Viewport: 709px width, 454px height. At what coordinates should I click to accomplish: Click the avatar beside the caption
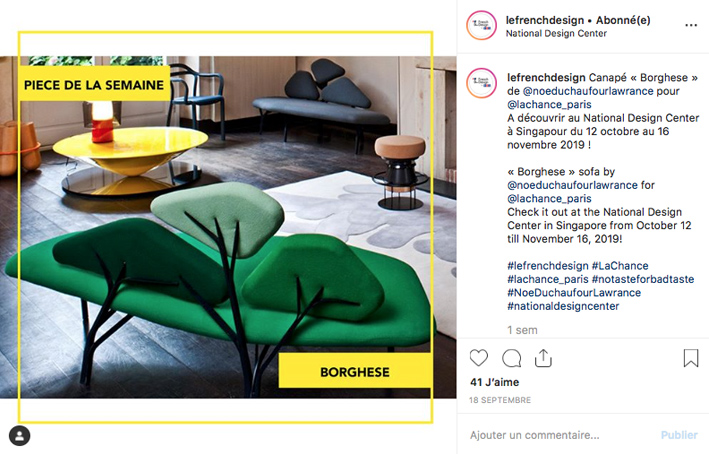click(x=481, y=83)
